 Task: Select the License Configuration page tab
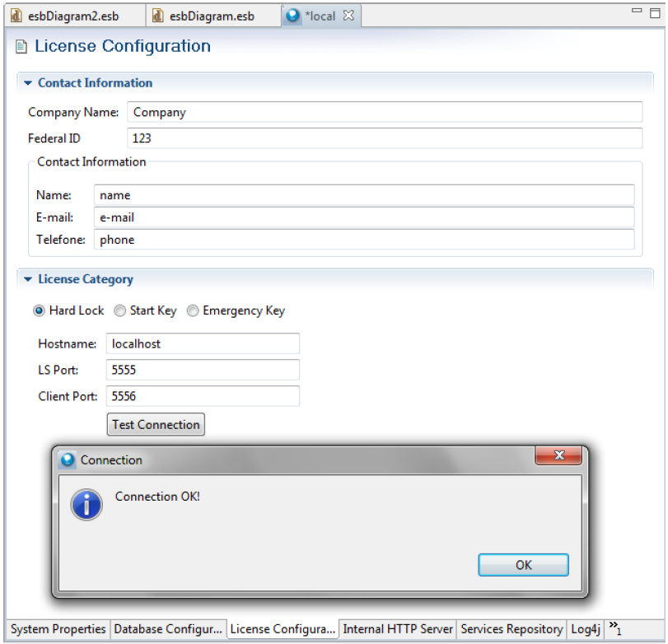tap(283, 629)
